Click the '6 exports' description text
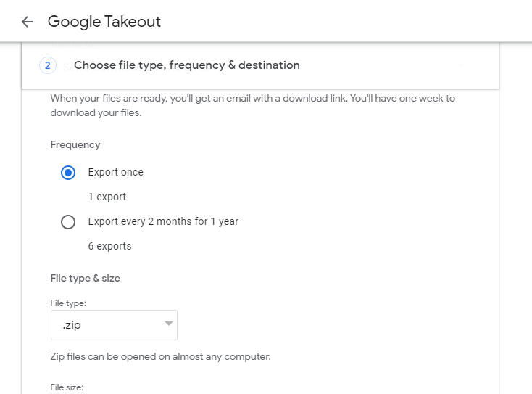The height and width of the screenshot is (394, 532). [x=109, y=246]
